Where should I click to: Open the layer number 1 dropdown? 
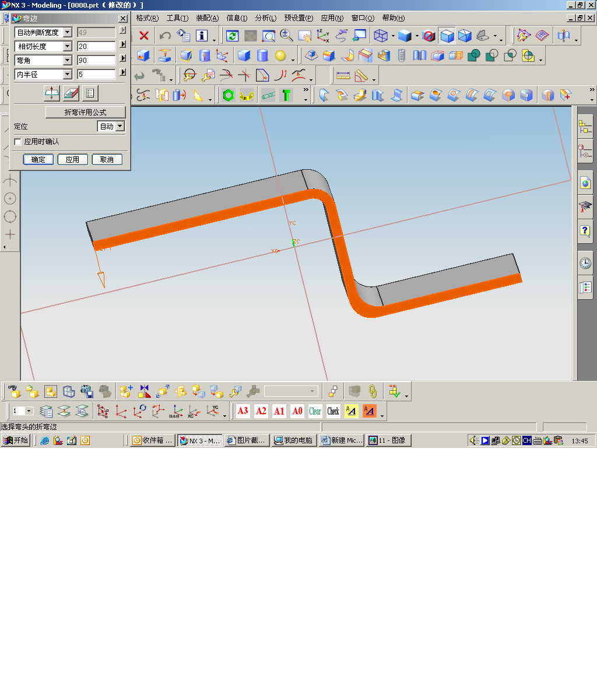29,411
